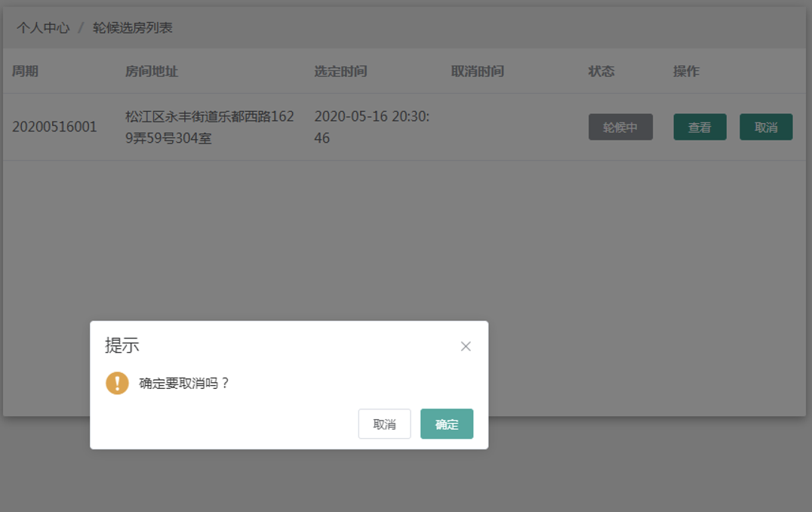Screen dimensions: 812x512
Task: Click the 选定时间 column header
Action: coord(340,72)
